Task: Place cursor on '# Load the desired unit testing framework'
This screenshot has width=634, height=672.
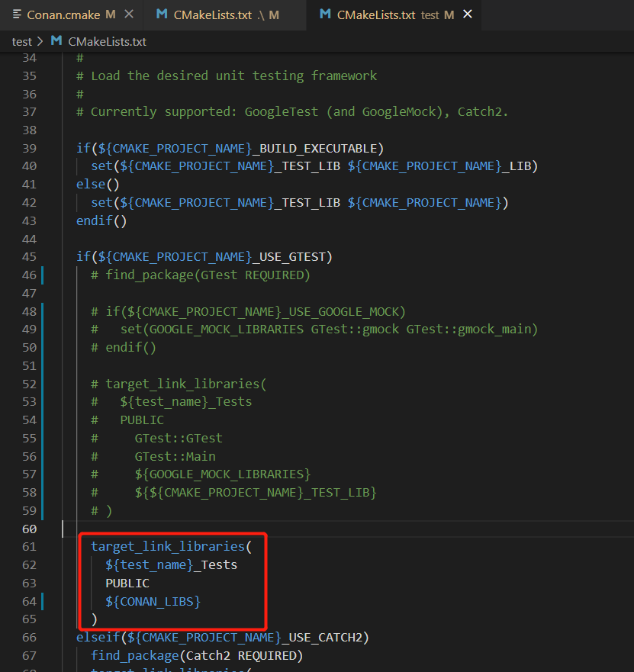Action: (227, 76)
